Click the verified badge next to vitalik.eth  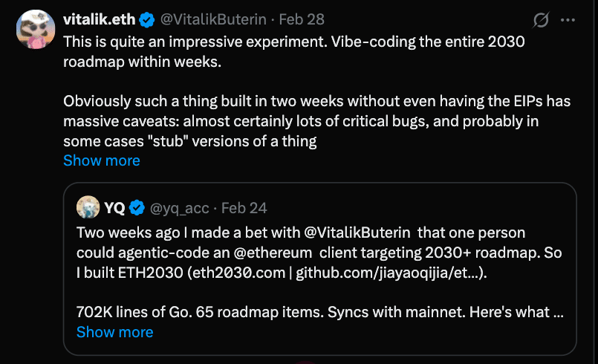147,20
